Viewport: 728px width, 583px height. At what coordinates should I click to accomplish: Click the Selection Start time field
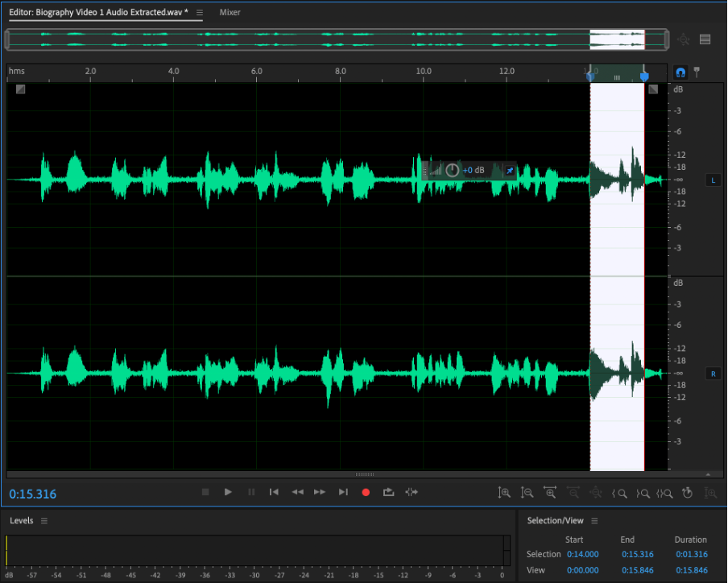pyautogui.click(x=585, y=554)
